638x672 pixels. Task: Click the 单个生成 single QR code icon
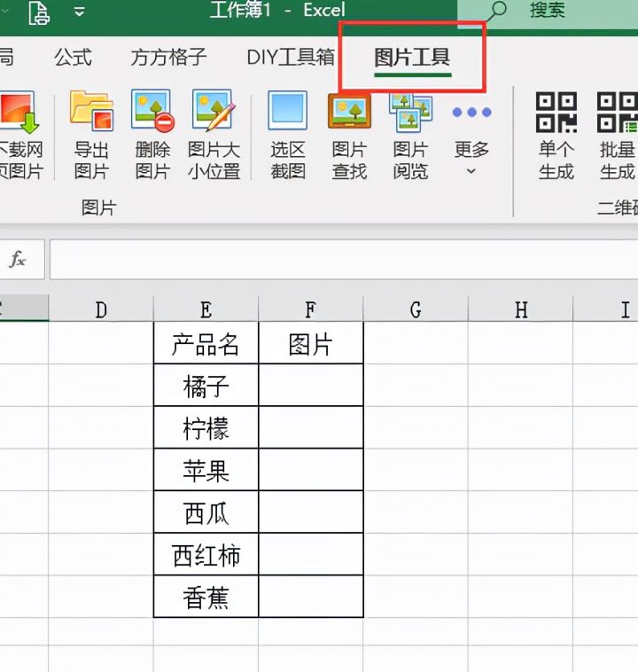click(x=556, y=112)
